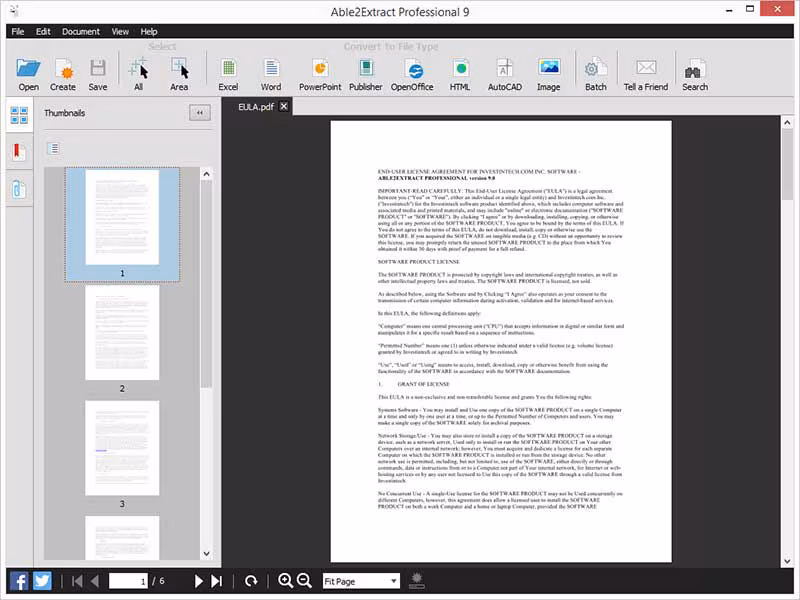Open the Bookmarks side panel icon
800x600 pixels.
coord(18,152)
